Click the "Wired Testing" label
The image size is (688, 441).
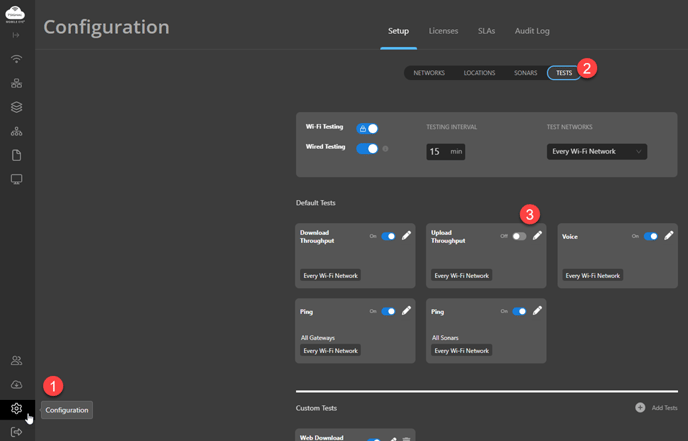325,147
